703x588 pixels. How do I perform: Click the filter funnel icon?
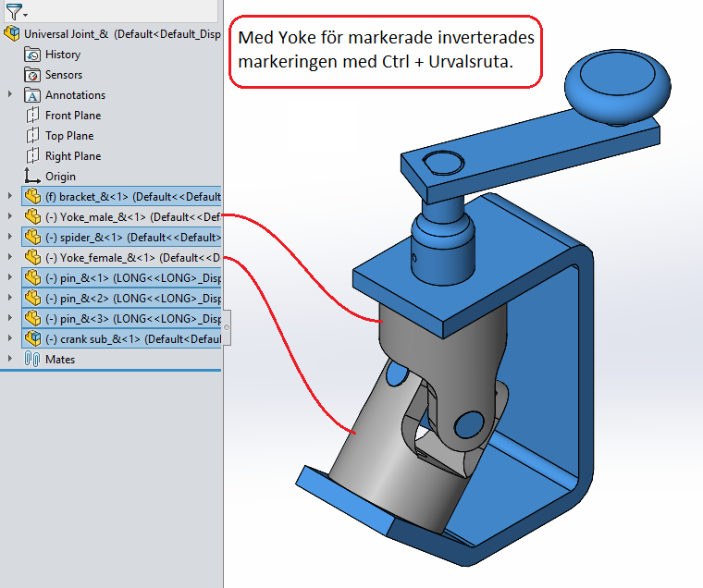click(12, 12)
